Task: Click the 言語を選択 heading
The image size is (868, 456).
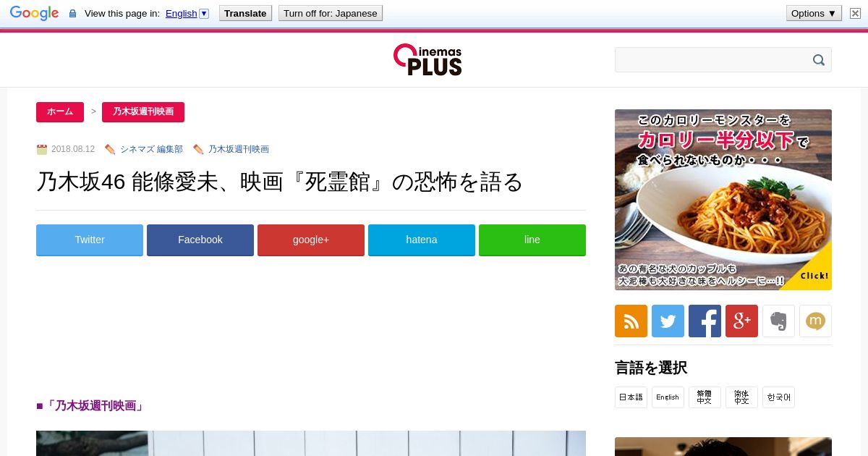Action: point(651,368)
